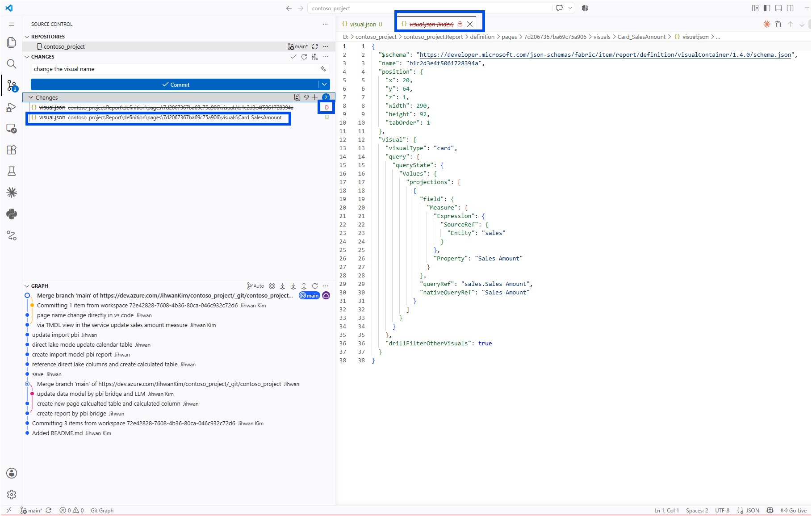The height and width of the screenshot is (516, 812).
Task: Open the Python view in activity bar
Action: click(12, 214)
